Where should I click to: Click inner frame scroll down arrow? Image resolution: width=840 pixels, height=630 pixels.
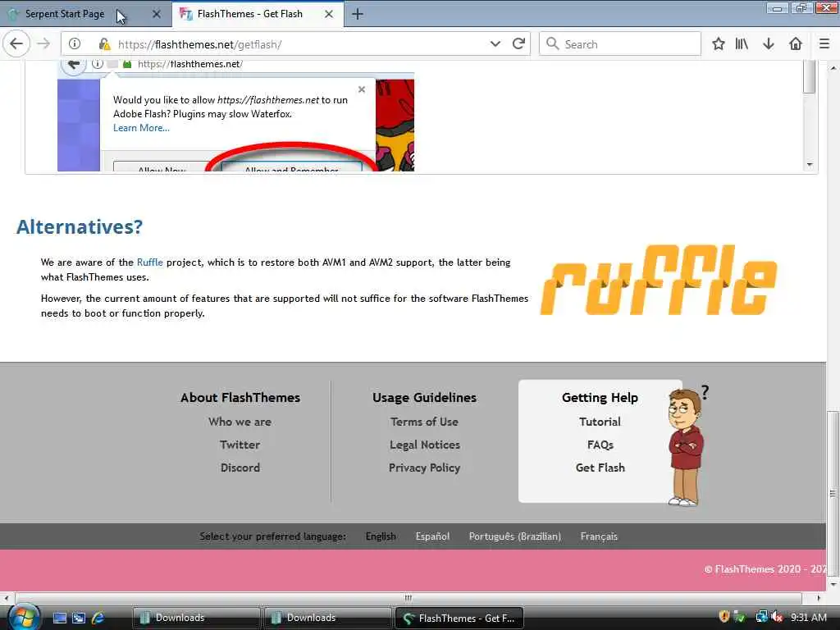pyautogui.click(x=810, y=164)
